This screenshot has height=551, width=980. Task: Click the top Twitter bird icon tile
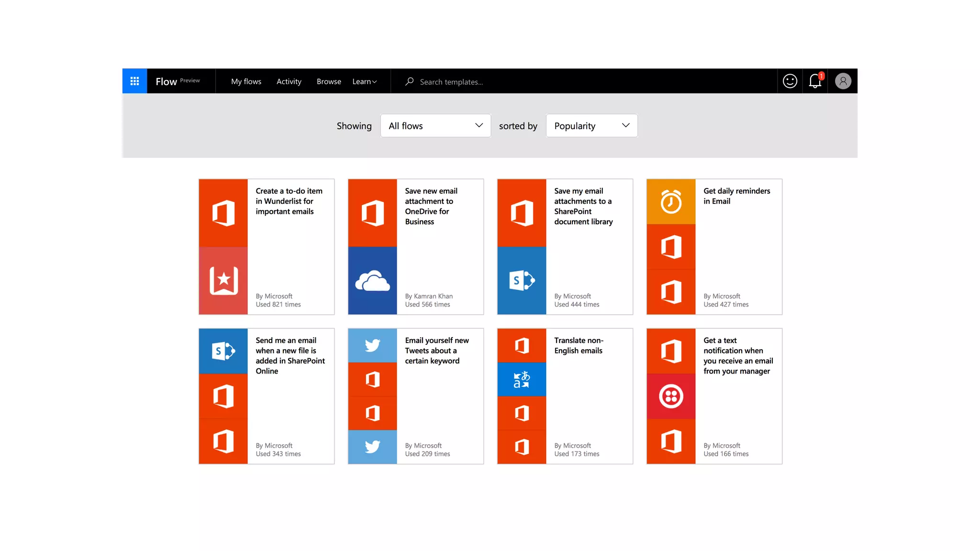[x=372, y=345]
